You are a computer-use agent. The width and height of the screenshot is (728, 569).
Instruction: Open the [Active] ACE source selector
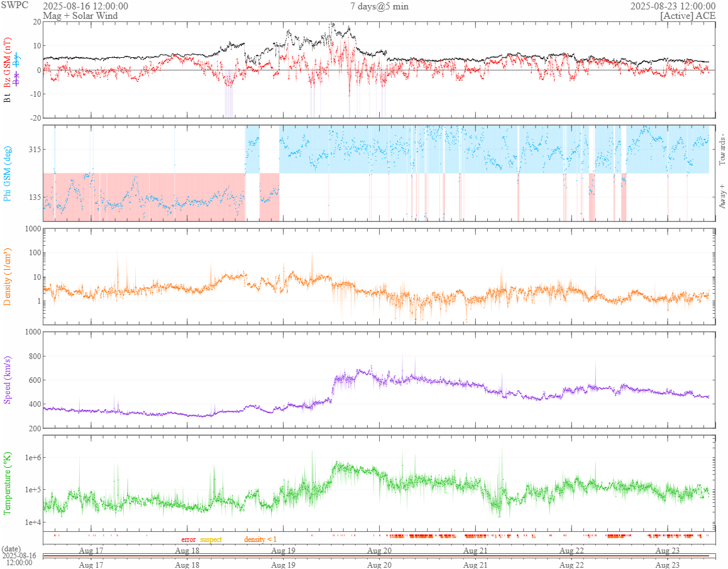pyautogui.click(x=688, y=15)
